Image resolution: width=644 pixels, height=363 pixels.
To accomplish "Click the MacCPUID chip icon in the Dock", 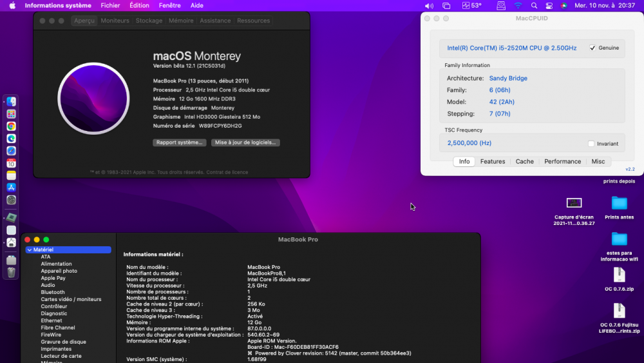I will click(11, 217).
